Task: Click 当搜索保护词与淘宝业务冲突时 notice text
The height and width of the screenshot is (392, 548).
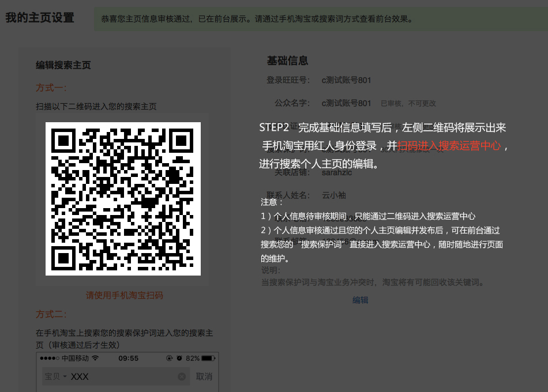Action: coord(373,282)
